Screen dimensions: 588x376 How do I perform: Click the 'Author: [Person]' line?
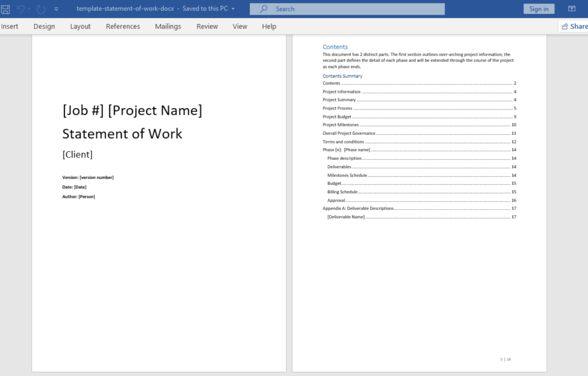pos(78,196)
